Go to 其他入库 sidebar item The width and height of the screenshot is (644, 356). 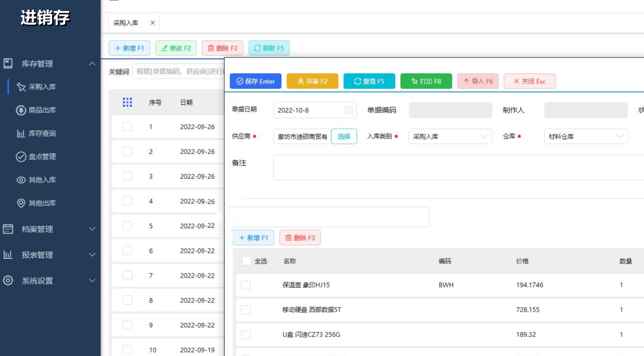pyautogui.click(x=42, y=180)
